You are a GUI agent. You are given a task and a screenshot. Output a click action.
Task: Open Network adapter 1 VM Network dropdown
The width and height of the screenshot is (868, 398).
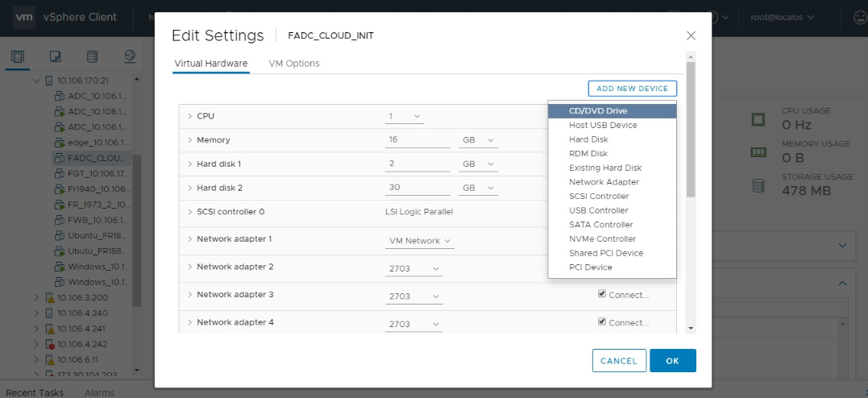(419, 241)
